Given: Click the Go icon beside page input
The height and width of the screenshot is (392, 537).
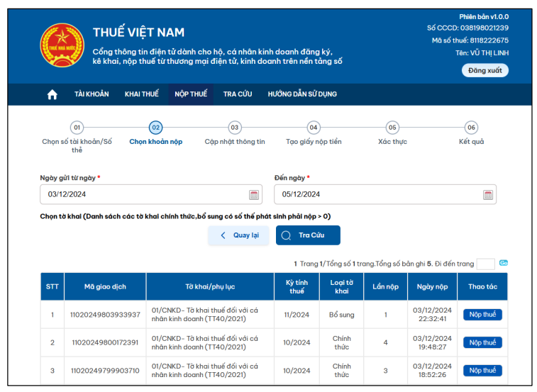Looking at the screenshot, I should tap(504, 263).
